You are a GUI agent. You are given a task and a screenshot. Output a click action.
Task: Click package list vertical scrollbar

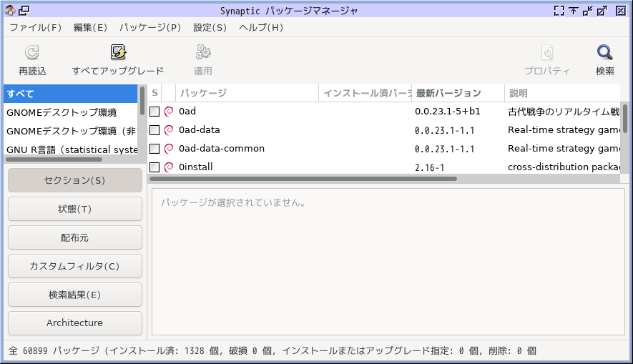coord(625,119)
